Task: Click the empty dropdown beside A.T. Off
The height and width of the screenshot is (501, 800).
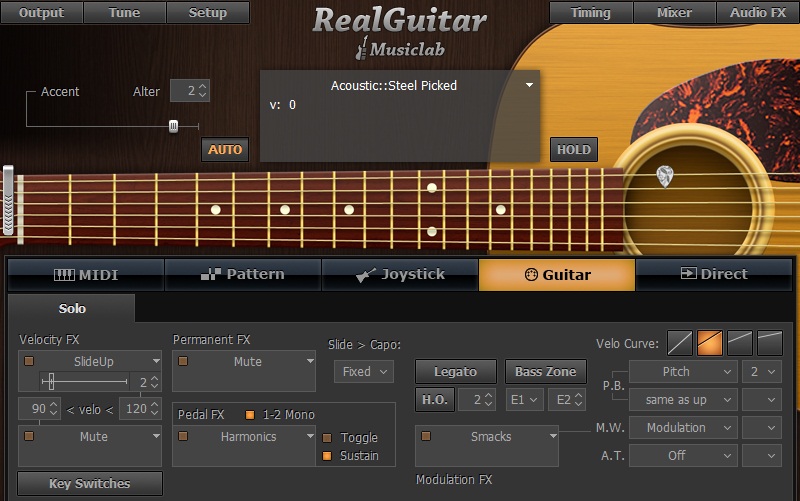Action: pos(762,455)
